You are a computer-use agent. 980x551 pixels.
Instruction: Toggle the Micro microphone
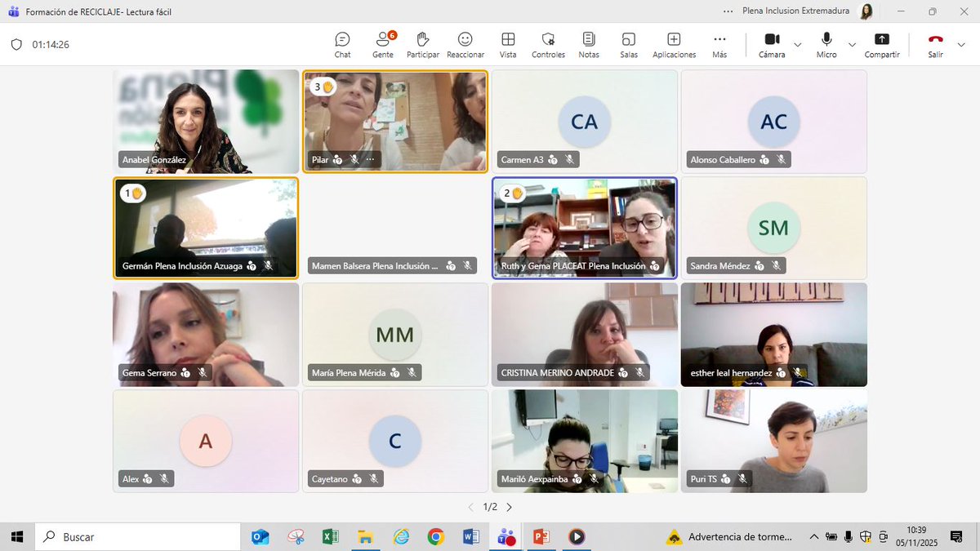[x=826, y=44]
